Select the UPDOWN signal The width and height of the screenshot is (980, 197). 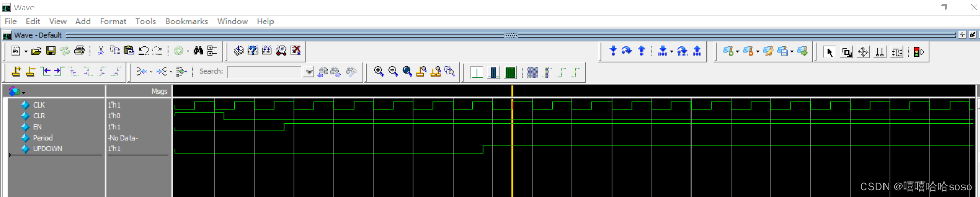[47, 149]
